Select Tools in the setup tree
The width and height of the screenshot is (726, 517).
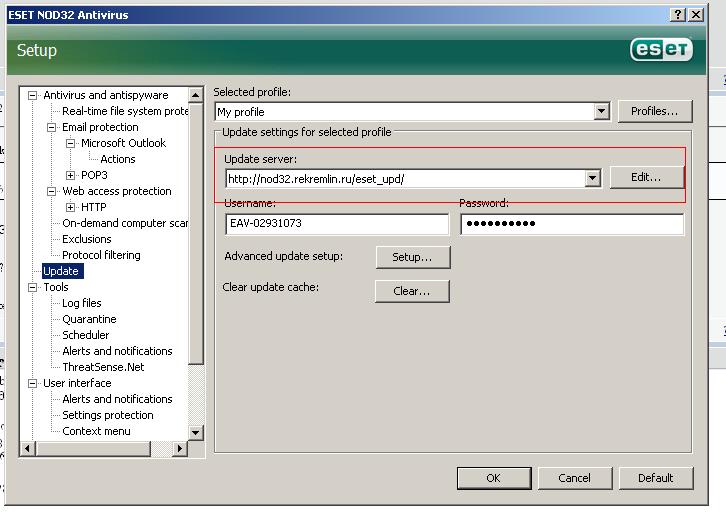(56, 287)
